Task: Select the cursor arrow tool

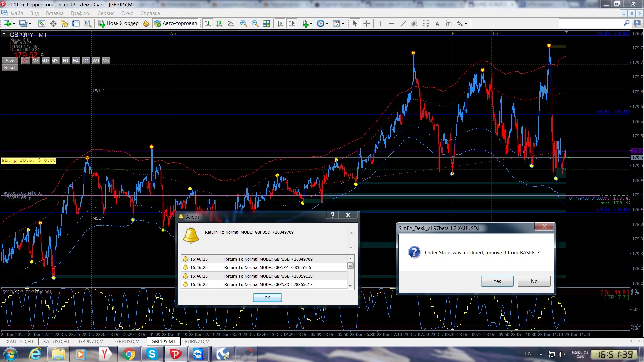Action: pyautogui.click(x=355, y=23)
